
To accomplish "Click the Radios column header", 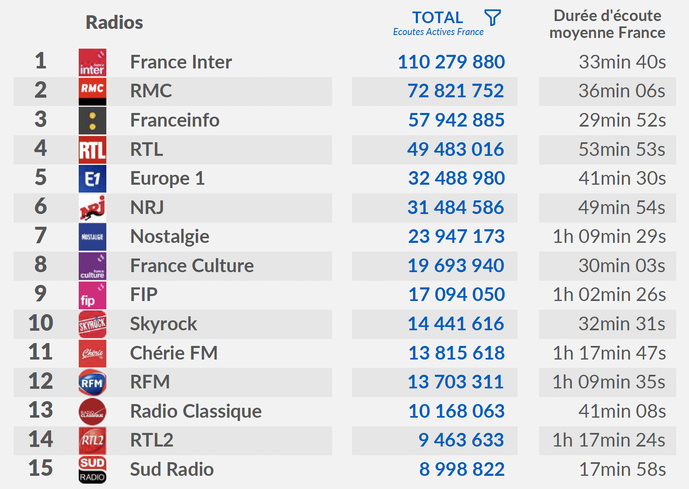I will pyautogui.click(x=114, y=22).
